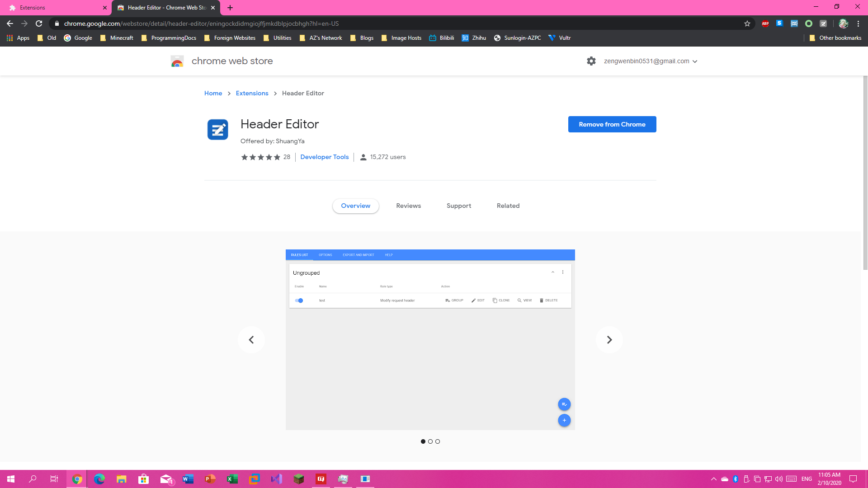Select the first screenshot dot indicator

[x=423, y=441]
